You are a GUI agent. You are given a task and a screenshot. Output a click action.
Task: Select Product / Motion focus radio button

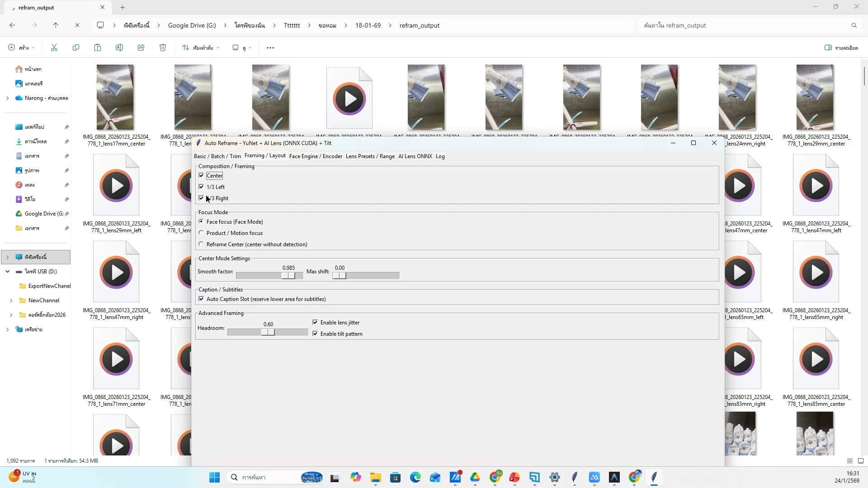[x=201, y=233]
